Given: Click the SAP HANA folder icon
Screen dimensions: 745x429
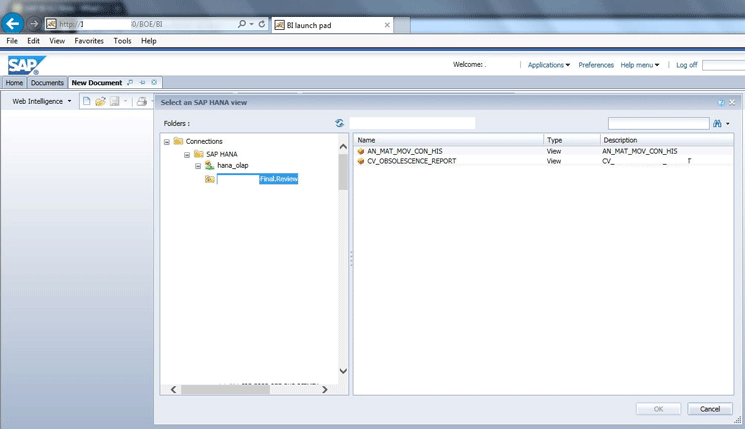Looking at the screenshot, I should coord(199,154).
